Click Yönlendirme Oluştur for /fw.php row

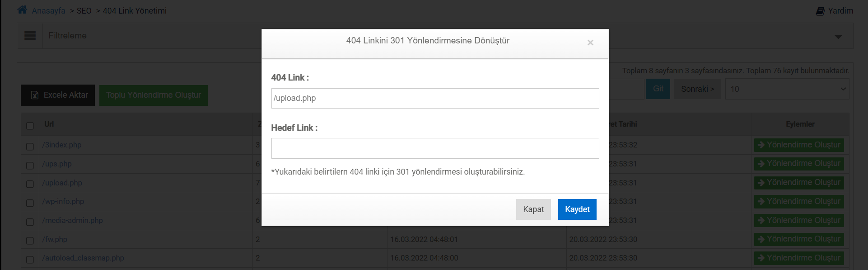tap(799, 239)
